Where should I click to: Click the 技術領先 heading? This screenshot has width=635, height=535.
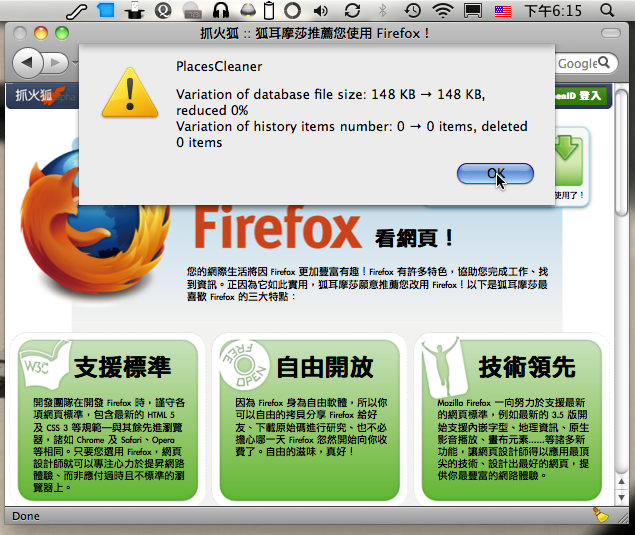pos(527,367)
